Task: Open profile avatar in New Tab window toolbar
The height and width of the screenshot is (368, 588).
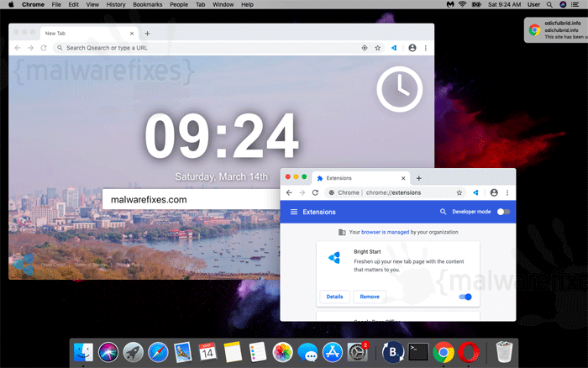Action: (x=412, y=48)
